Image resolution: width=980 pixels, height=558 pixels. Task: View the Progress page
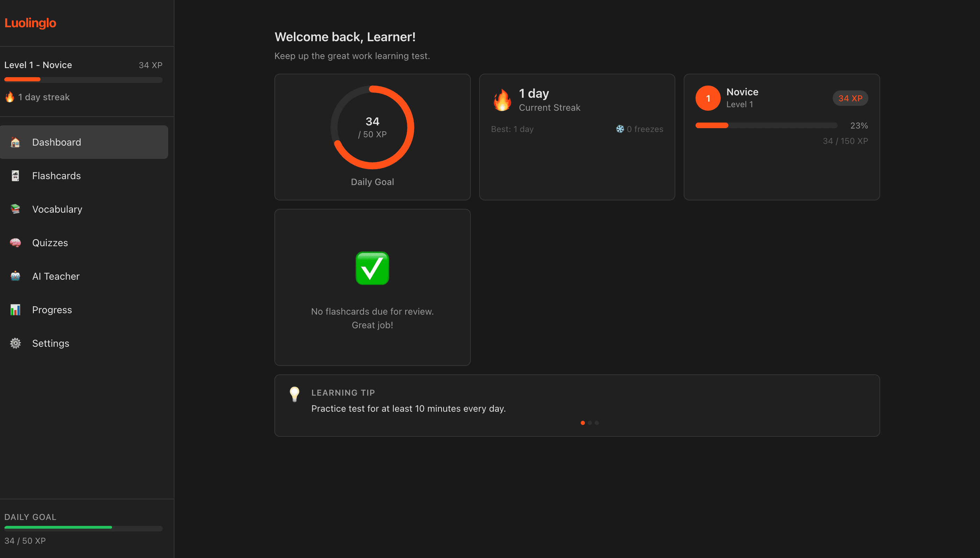point(84,310)
